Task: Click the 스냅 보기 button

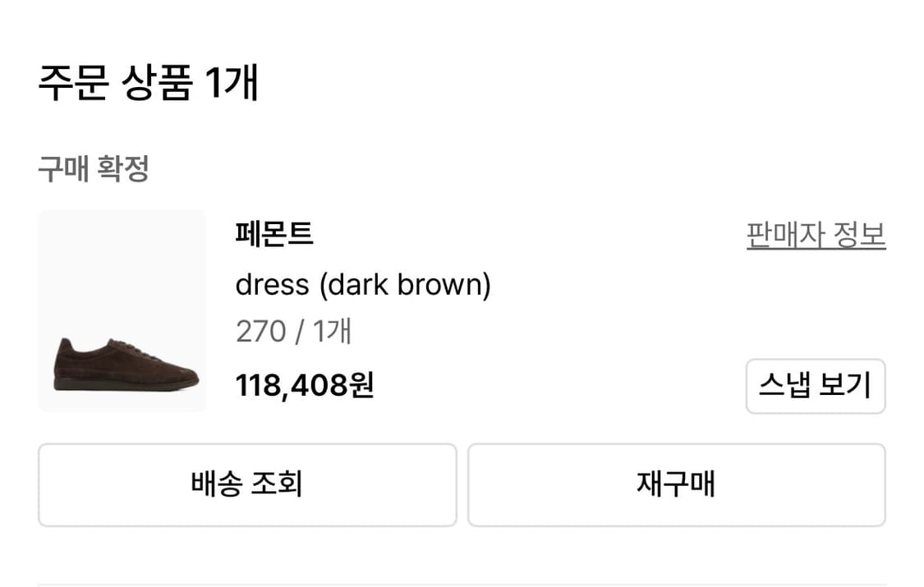Action: (x=815, y=386)
